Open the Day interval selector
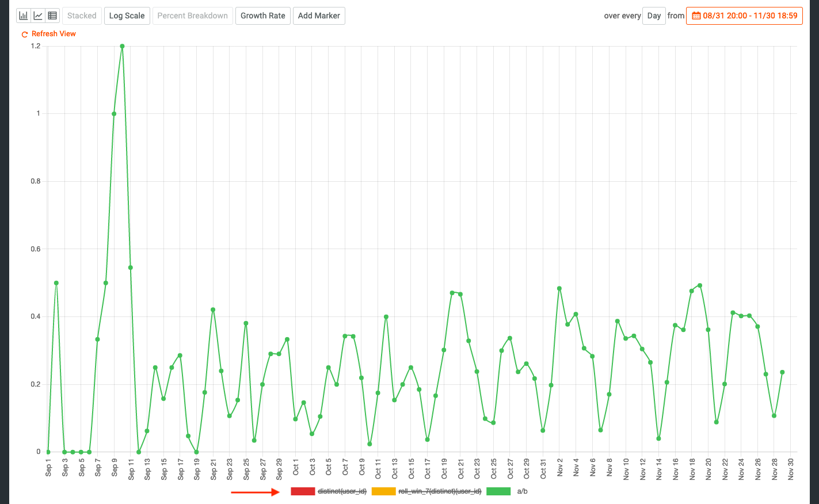819x504 pixels. click(654, 16)
